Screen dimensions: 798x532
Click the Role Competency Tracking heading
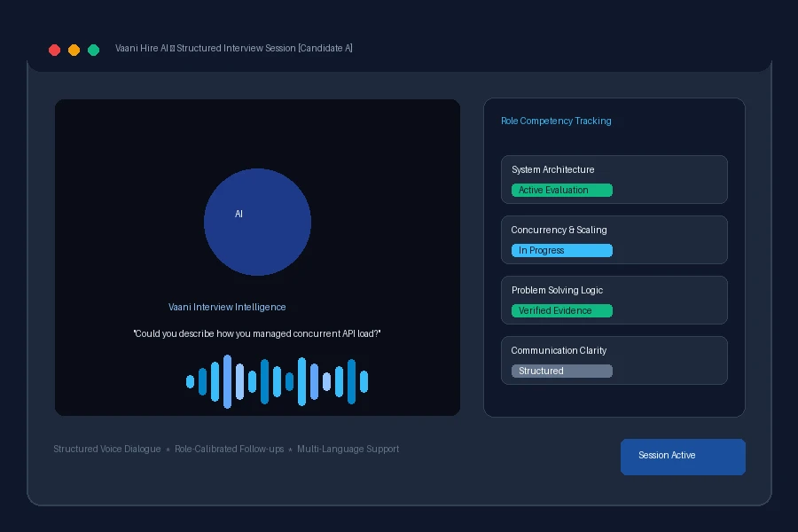point(556,121)
